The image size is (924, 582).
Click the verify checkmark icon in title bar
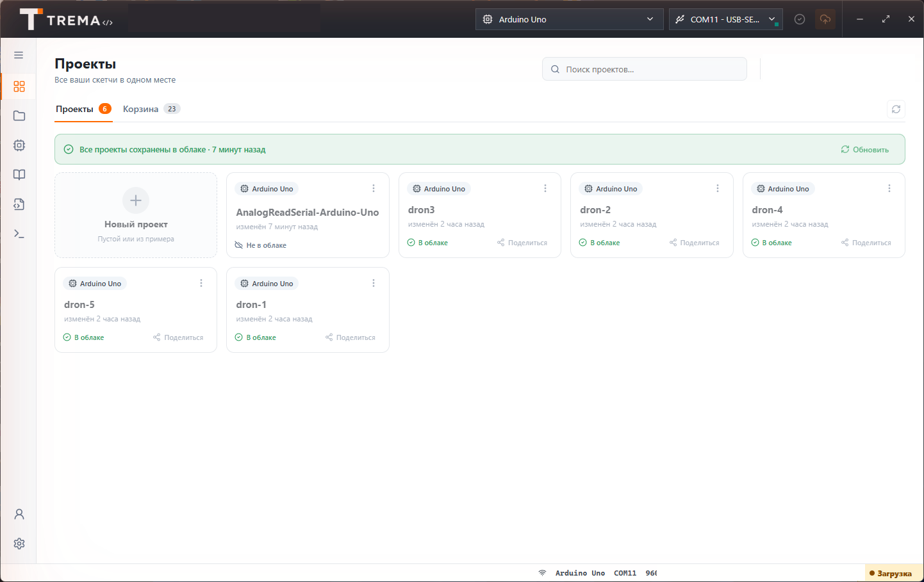tap(800, 19)
